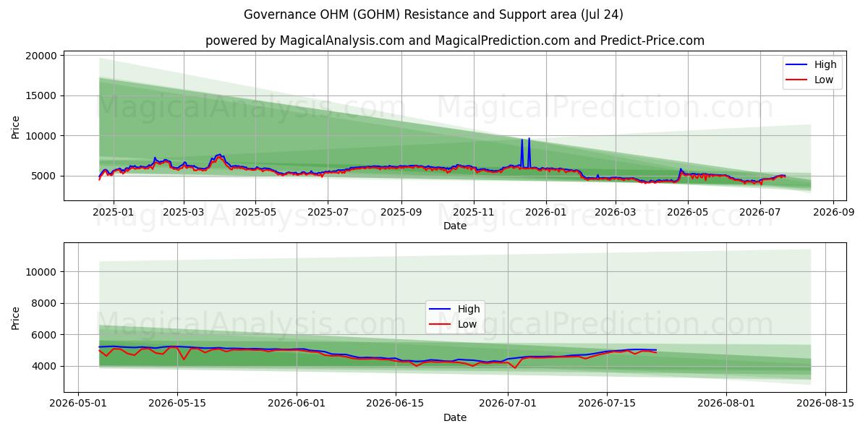Click the '2025-09' x-axis label

click(401, 213)
